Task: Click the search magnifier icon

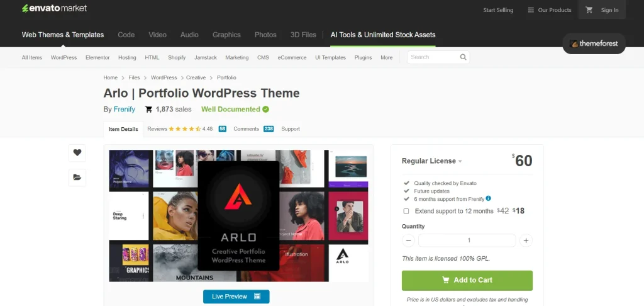Action: 463,57
